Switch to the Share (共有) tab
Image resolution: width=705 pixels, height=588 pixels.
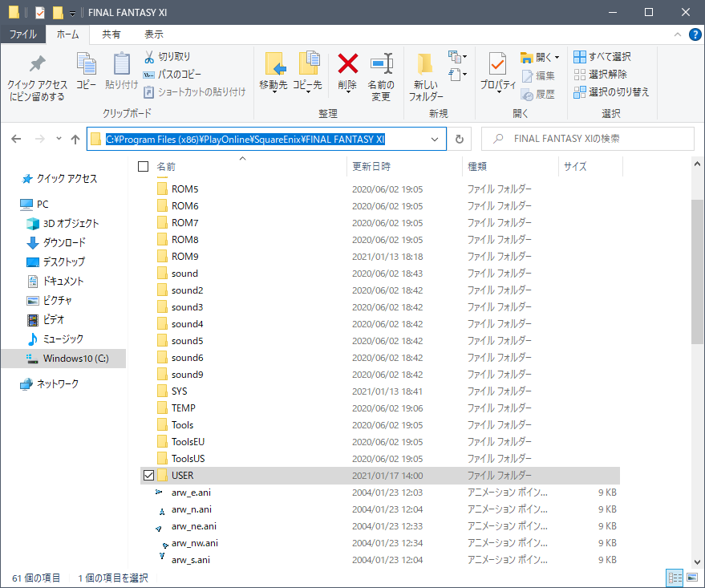(x=111, y=34)
